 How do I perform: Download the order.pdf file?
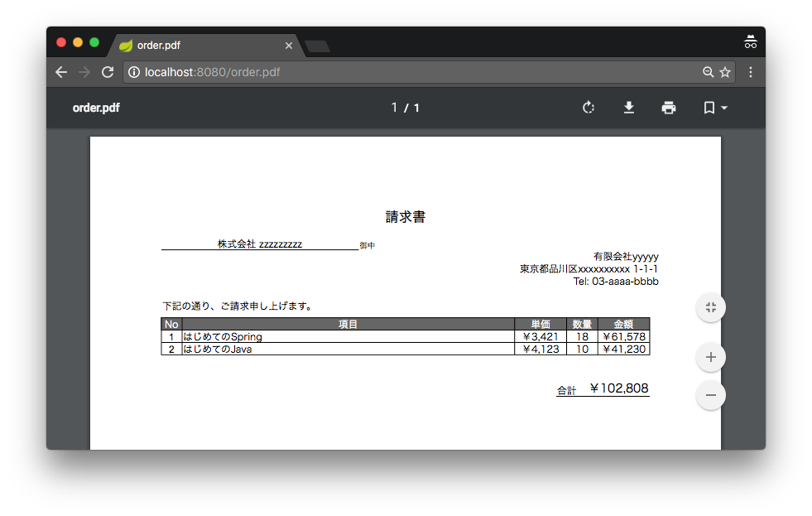(629, 108)
